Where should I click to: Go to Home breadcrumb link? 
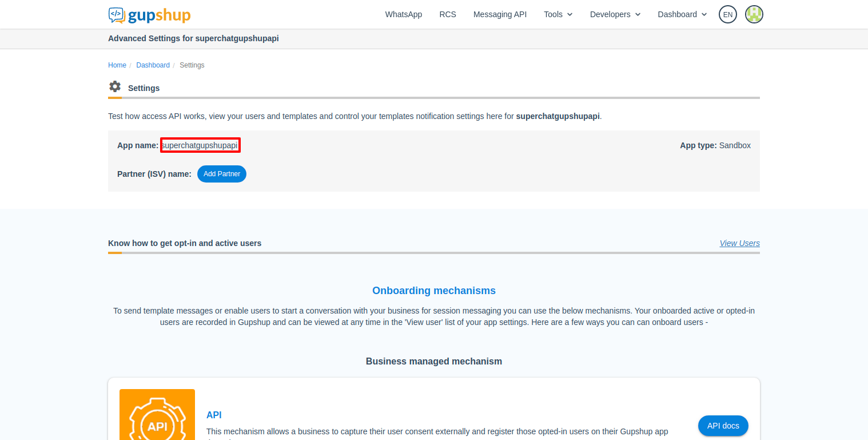point(117,65)
